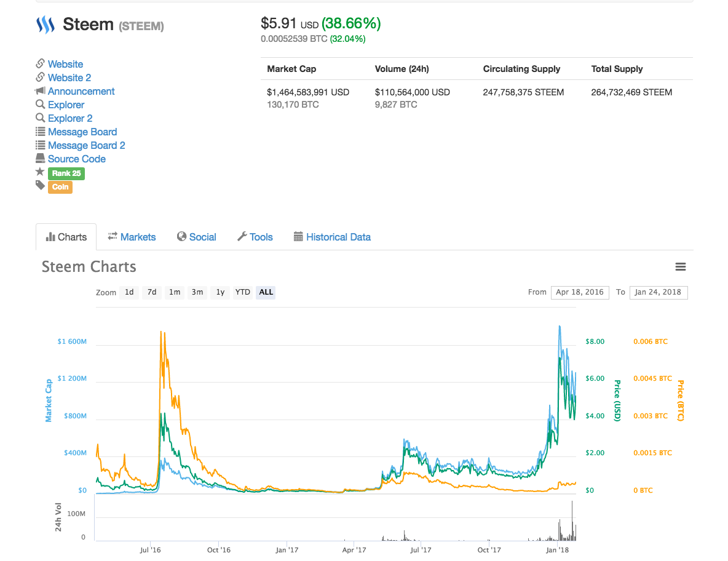Set chart zoom to 1d
This screenshot has width=728, height=561.
129,292
